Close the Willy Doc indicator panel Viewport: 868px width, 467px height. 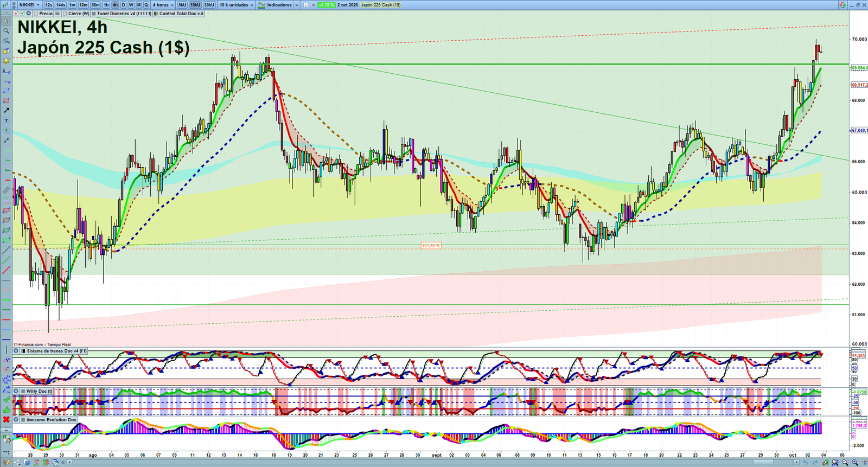[16, 391]
